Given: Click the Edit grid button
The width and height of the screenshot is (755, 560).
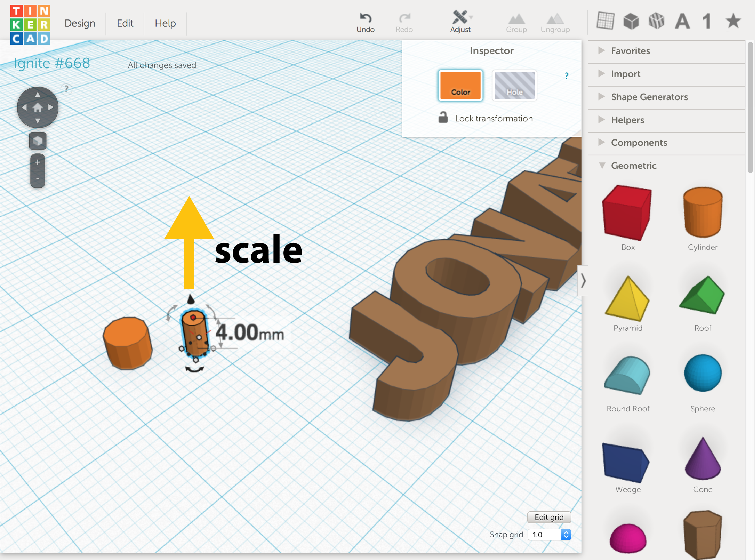Looking at the screenshot, I should (x=549, y=517).
